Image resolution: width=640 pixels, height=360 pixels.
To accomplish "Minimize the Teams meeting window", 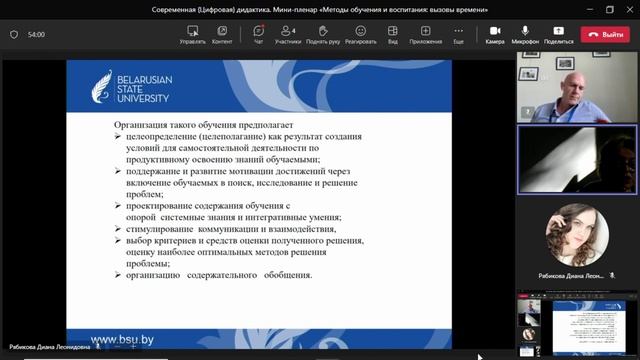I will pyautogui.click(x=590, y=9).
